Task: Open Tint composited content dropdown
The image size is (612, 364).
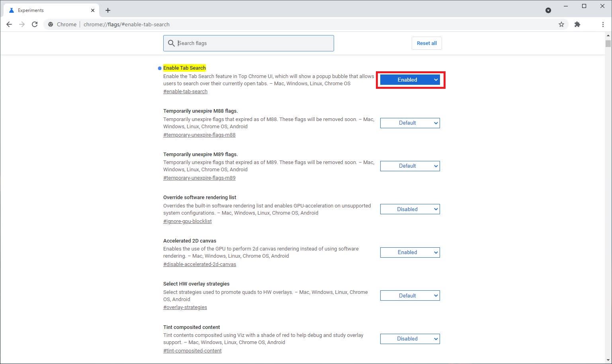Action: pos(410,339)
